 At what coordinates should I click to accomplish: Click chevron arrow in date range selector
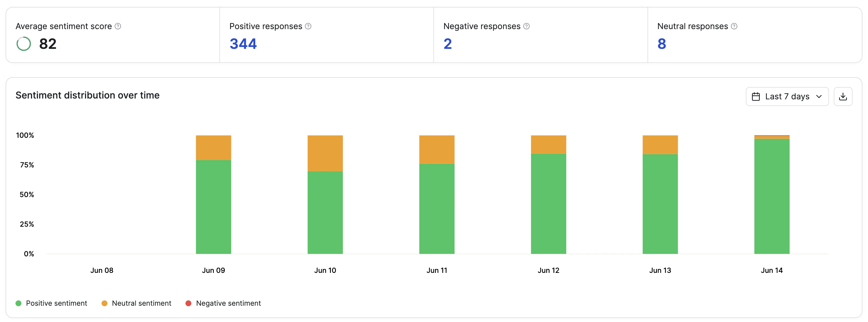[x=819, y=97]
